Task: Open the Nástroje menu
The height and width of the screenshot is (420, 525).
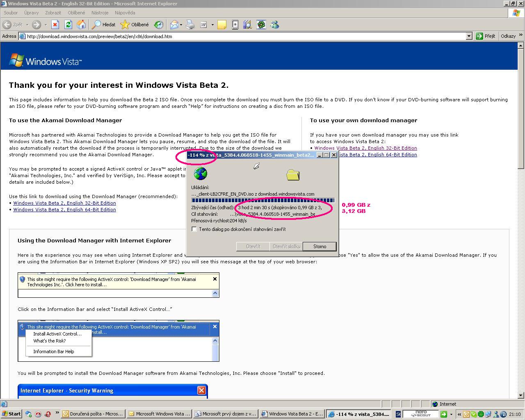Action: tap(100, 13)
